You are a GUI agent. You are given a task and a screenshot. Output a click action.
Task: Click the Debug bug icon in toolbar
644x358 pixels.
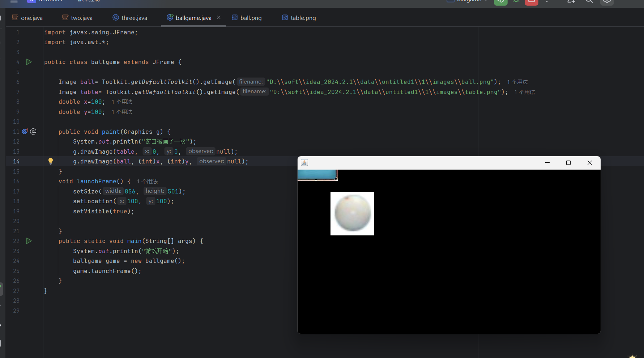coord(516,1)
